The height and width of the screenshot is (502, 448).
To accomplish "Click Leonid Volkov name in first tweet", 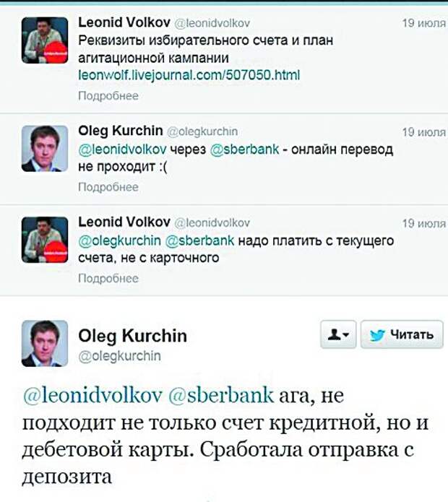I will click(124, 22).
